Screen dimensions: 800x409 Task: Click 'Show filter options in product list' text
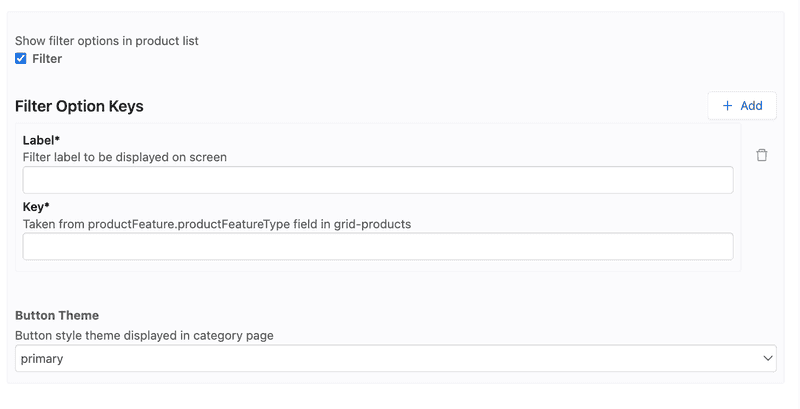click(x=106, y=41)
